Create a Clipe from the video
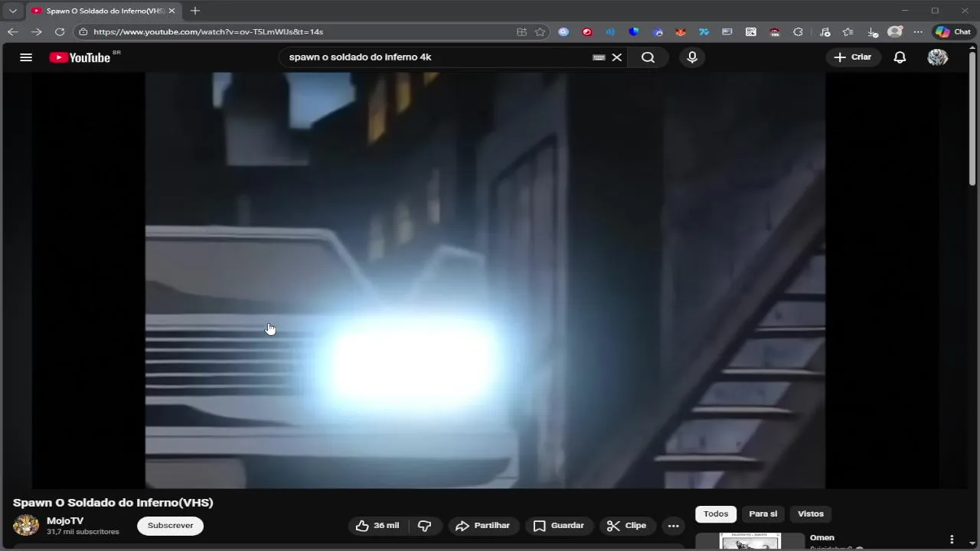980x551 pixels. (x=626, y=526)
